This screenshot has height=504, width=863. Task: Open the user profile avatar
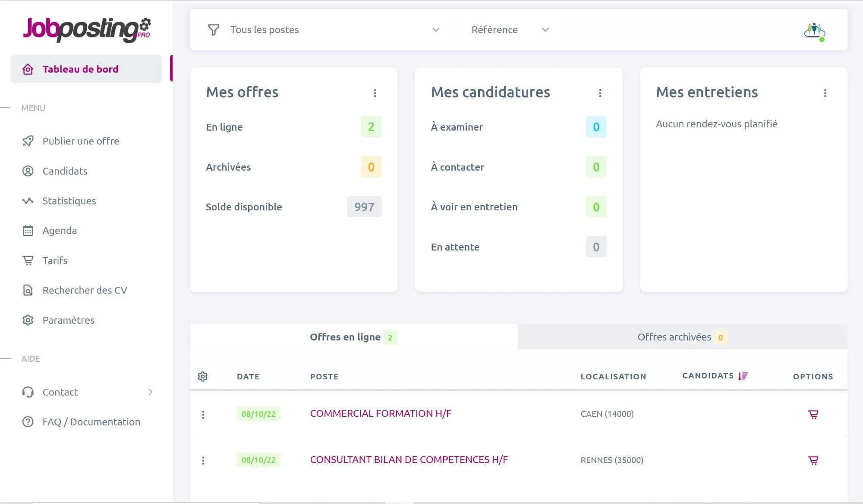point(815,31)
